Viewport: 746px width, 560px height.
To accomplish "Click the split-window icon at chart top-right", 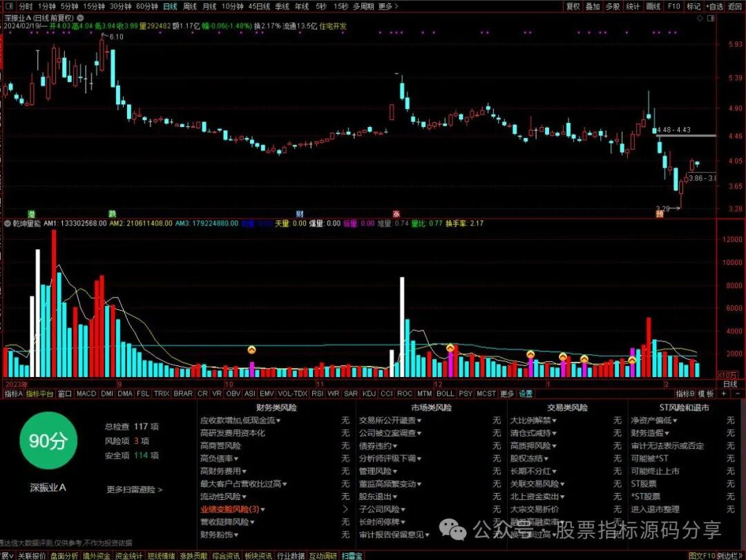I will click(711, 18).
